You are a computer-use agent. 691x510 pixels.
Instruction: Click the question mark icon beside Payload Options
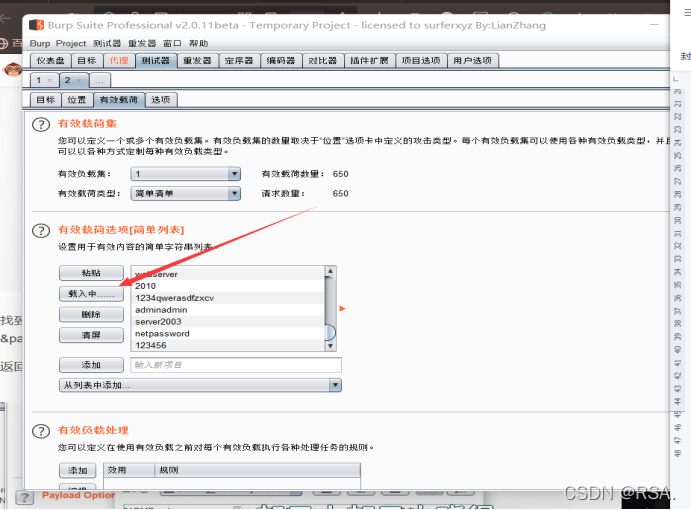[x=25, y=498]
